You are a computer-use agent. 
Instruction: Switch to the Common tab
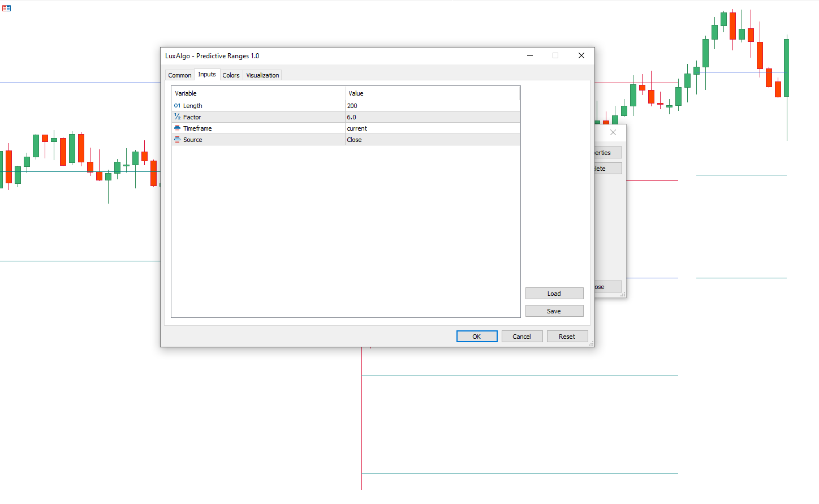[180, 75]
